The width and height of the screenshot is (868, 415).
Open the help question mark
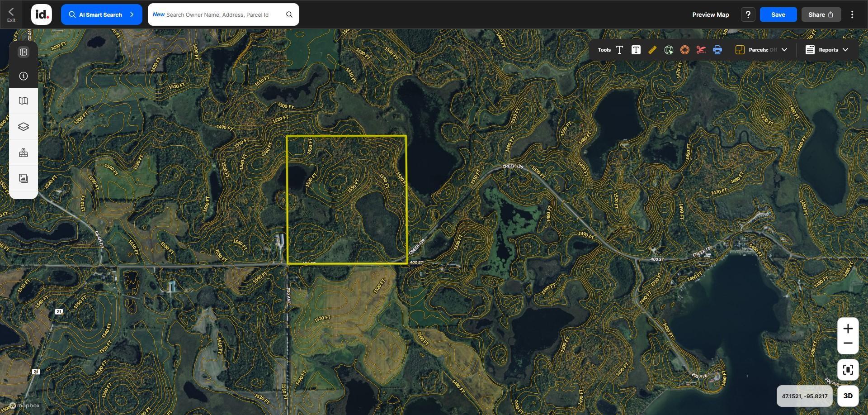[748, 14]
